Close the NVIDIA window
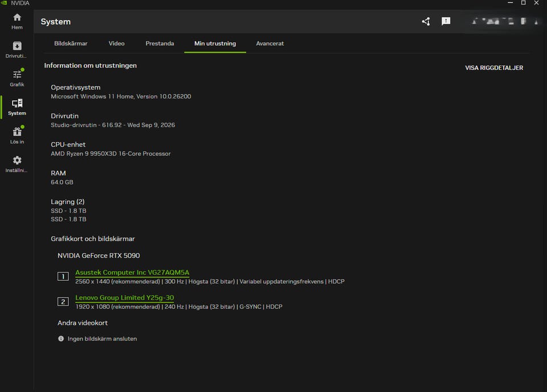Image resolution: width=547 pixels, height=392 pixels. (x=537, y=3)
